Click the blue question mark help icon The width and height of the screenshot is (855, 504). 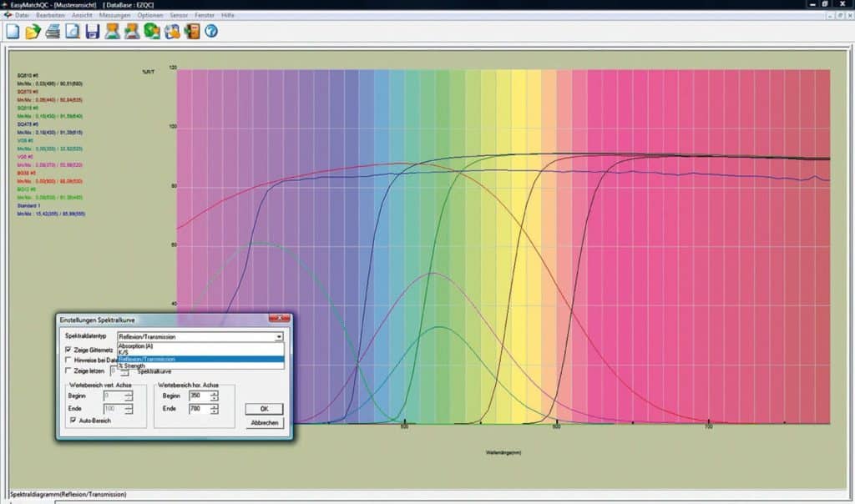(x=211, y=32)
